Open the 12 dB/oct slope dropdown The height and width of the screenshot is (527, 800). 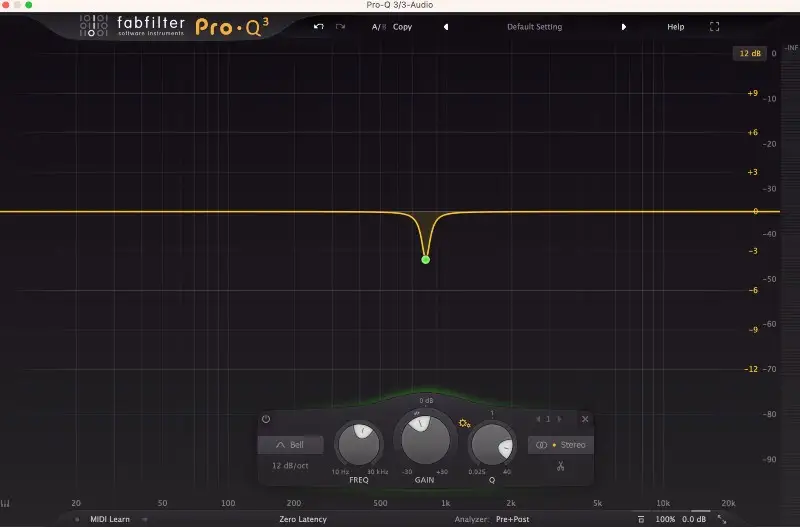pyautogui.click(x=289, y=466)
